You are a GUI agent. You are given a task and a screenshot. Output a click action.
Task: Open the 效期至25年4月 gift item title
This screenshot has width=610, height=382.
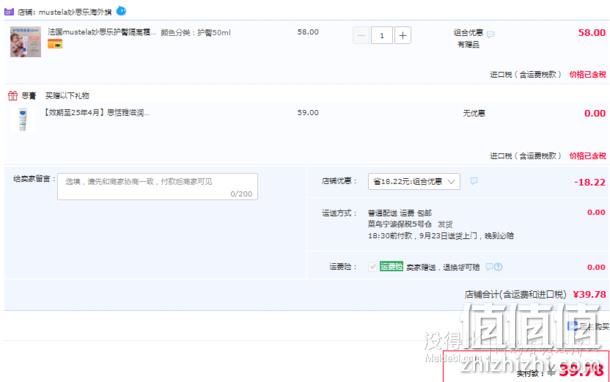pyautogui.click(x=96, y=113)
